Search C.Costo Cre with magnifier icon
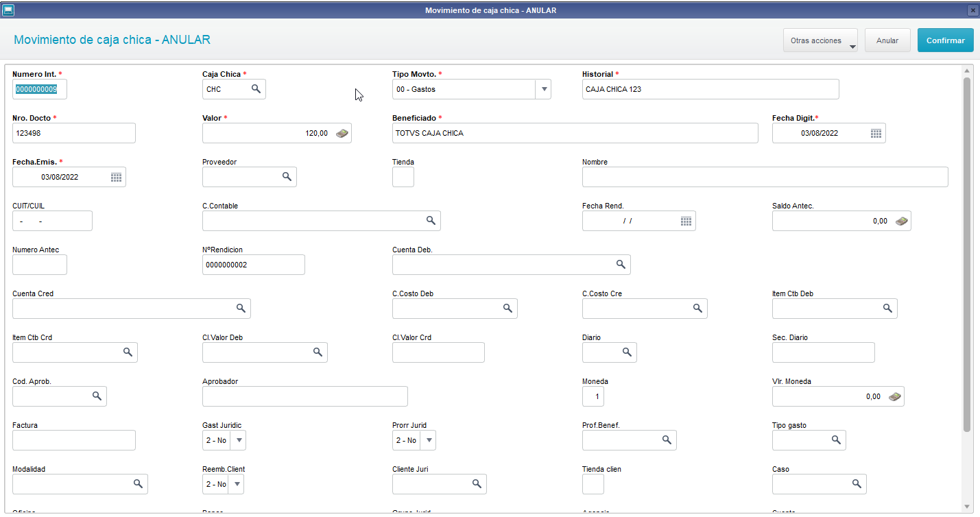Viewport: 980px width, 517px height. coord(697,309)
